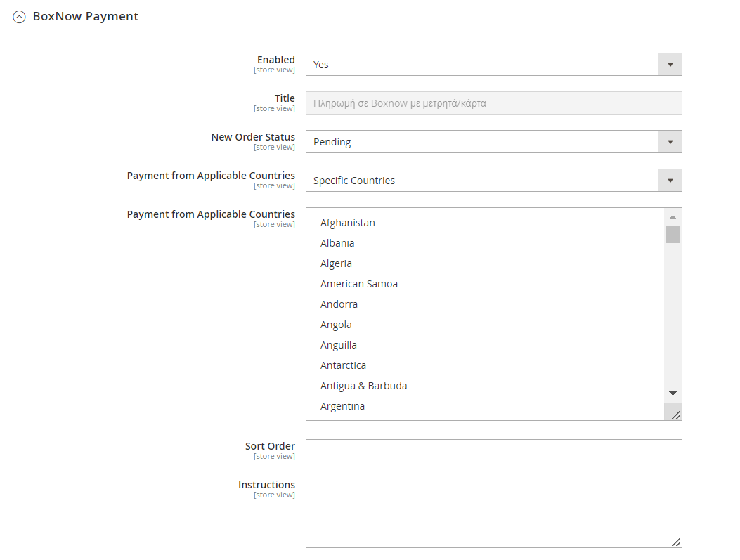Select Albania in the country list

[337, 243]
